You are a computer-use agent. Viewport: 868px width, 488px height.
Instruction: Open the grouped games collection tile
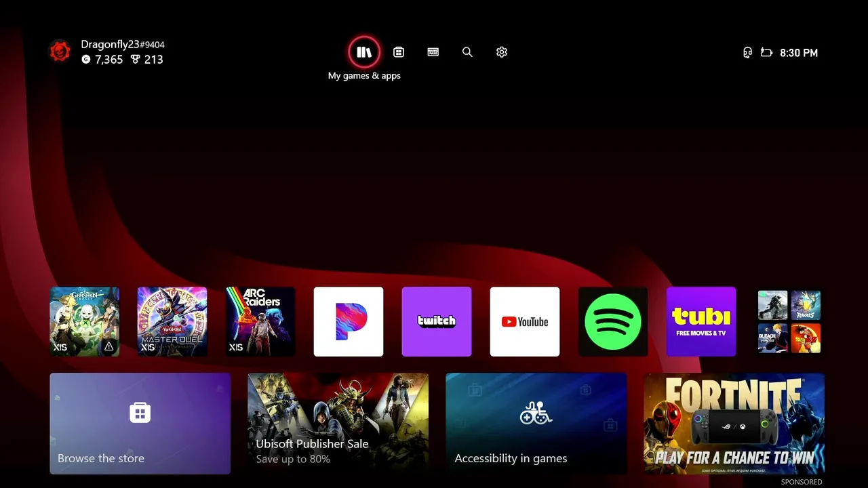pos(789,322)
